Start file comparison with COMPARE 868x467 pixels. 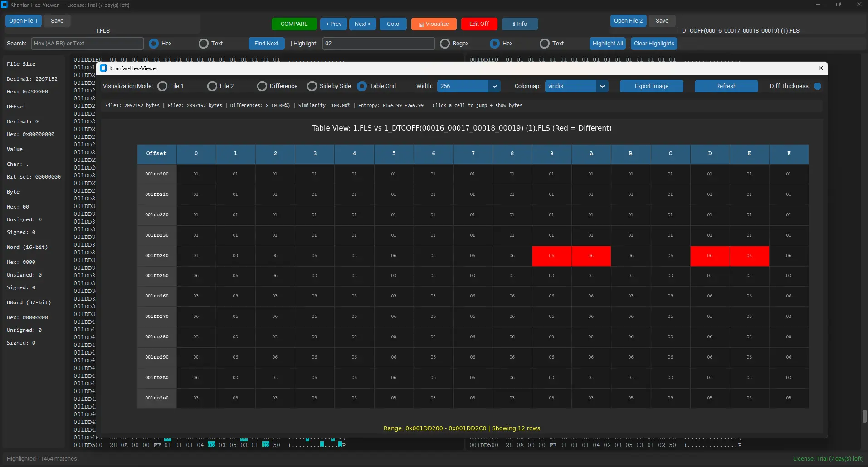pyautogui.click(x=294, y=24)
